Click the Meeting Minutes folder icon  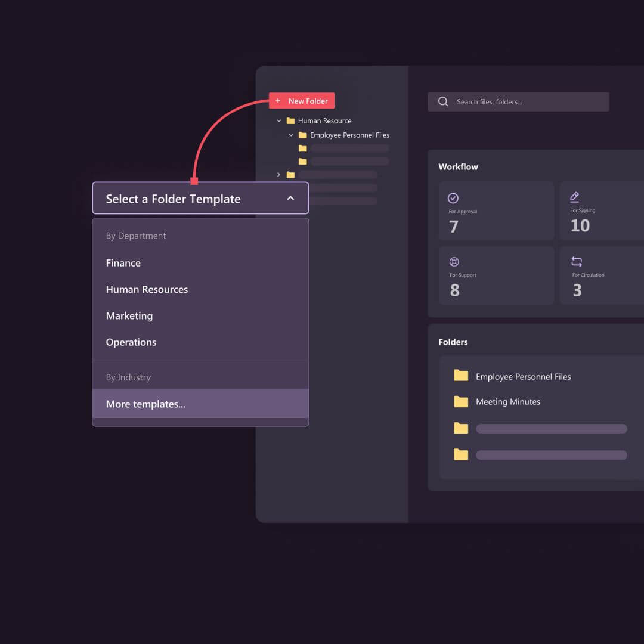coord(461,401)
